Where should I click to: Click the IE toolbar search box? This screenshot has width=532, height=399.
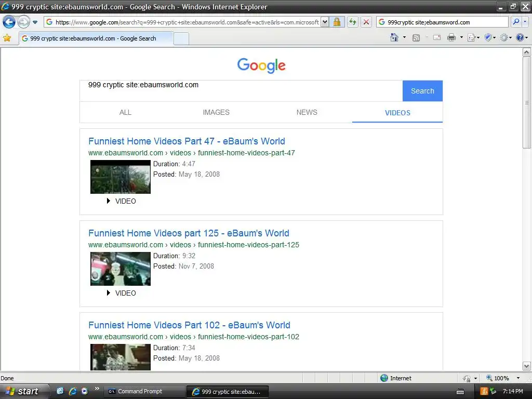[442, 22]
